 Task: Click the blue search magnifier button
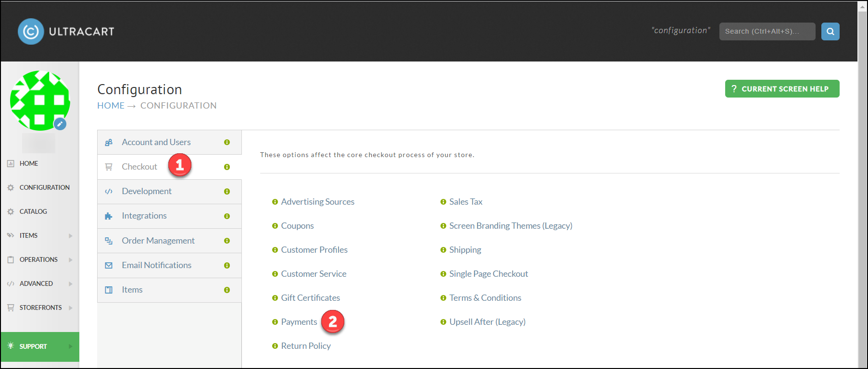[830, 31]
